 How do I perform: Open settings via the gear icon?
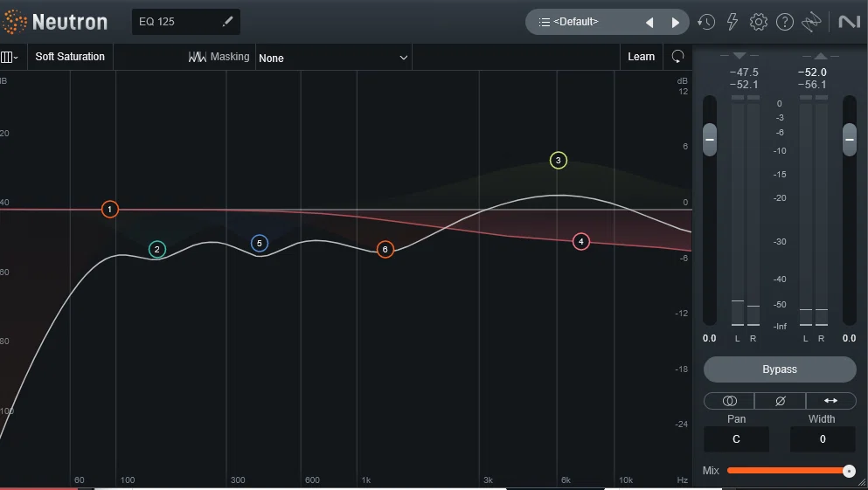tap(759, 22)
